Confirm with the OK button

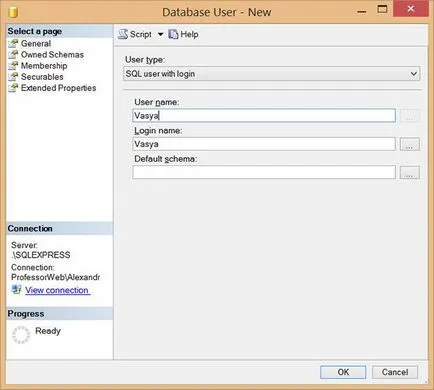[x=343, y=372]
